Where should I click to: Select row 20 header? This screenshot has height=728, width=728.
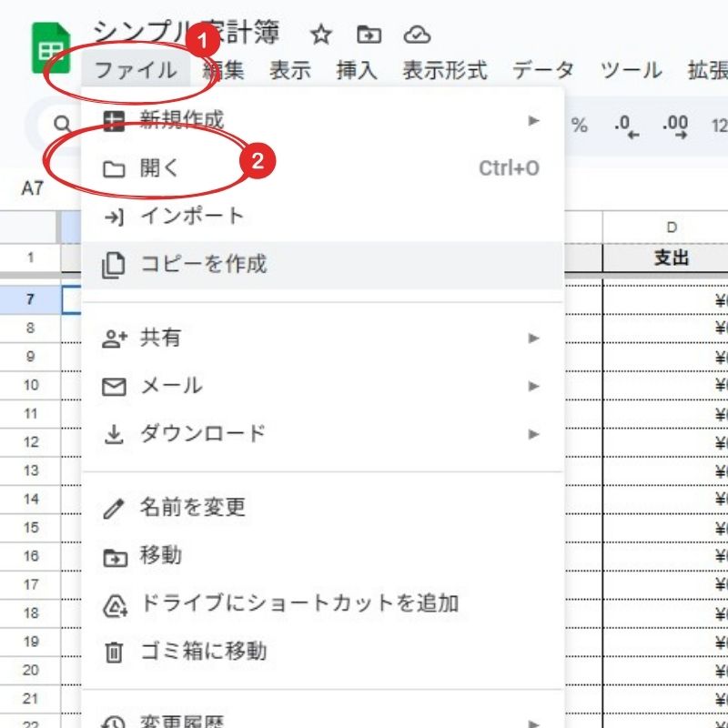30,671
